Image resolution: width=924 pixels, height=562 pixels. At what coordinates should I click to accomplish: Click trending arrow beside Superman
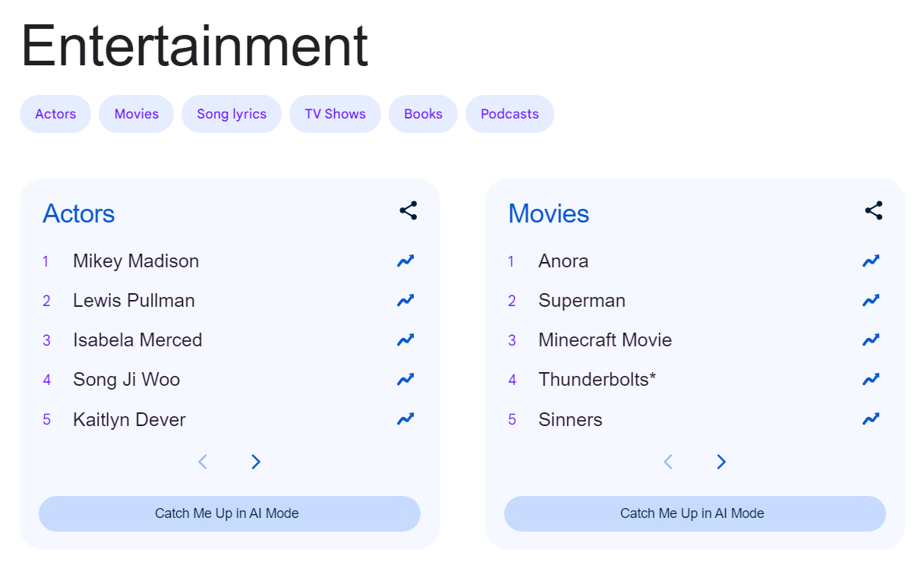[871, 301]
